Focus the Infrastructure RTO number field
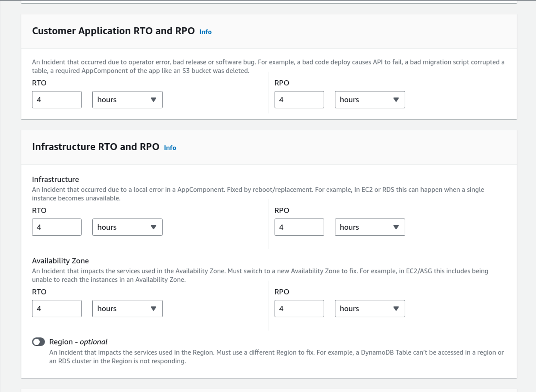Viewport: 536px width, 392px height. point(57,227)
